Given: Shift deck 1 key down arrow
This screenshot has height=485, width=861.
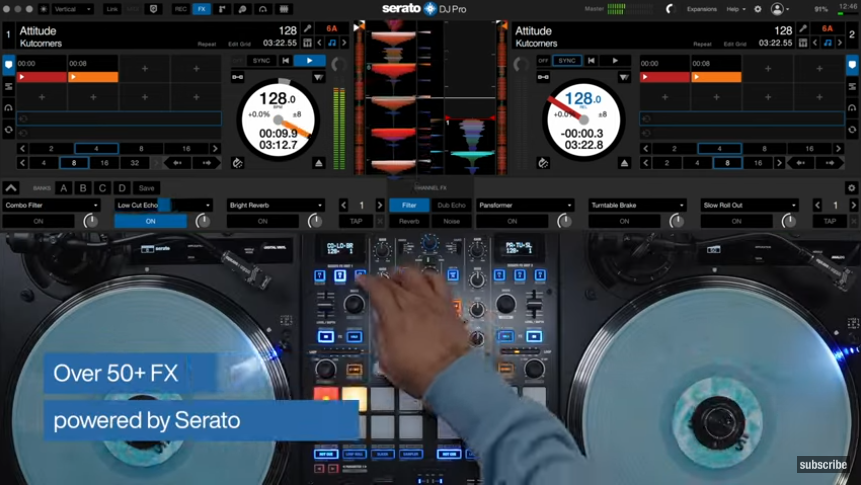Looking at the screenshot, I should tap(320, 42).
